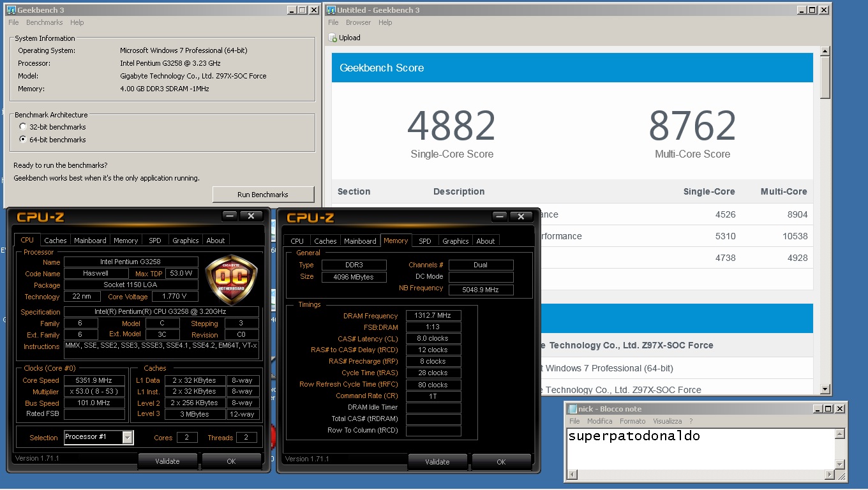Open File menu in Notepad
The image size is (868, 490).
coord(574,421)
